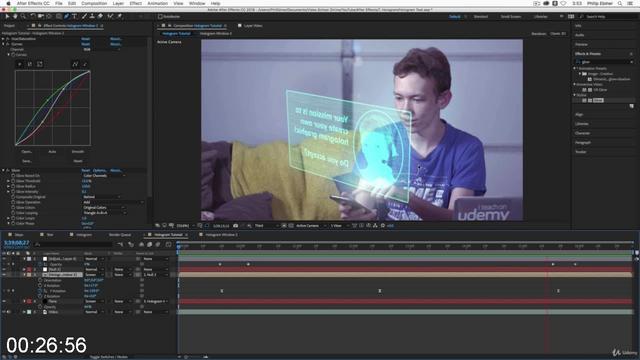Toggle visibility of layer 1 in the timeline
640x360 pixels.
tap(4, 259)
